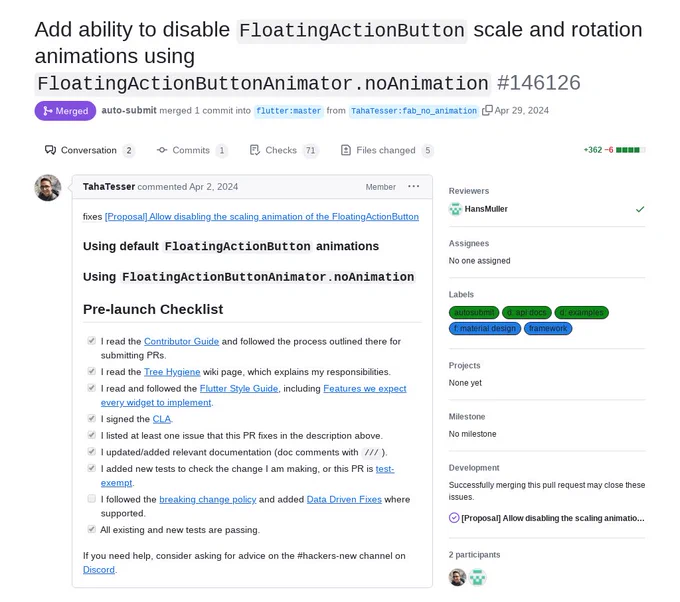This screenshot has height=602, width=680.
Task: Switch to the Commits tab
Action: 191,150
